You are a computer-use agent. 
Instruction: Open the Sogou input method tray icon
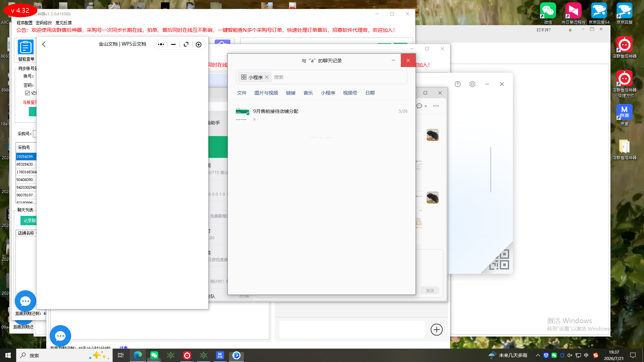pyautogui.click(x=596, y=355)
